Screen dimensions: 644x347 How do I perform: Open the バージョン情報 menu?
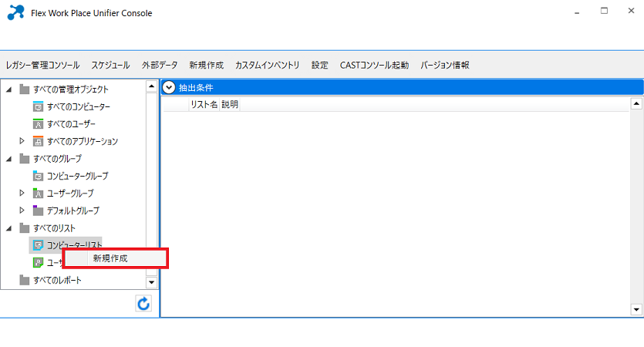(445, 65)
